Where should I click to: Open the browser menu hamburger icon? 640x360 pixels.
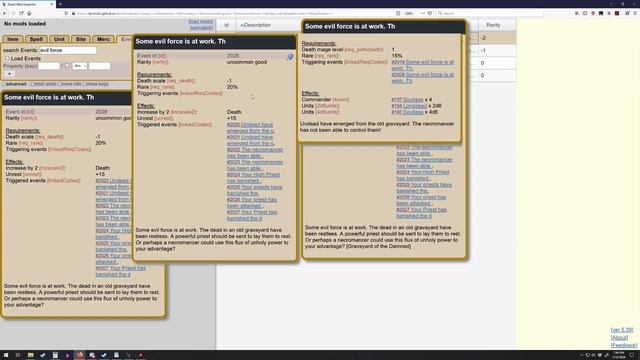tap(635, 13)
